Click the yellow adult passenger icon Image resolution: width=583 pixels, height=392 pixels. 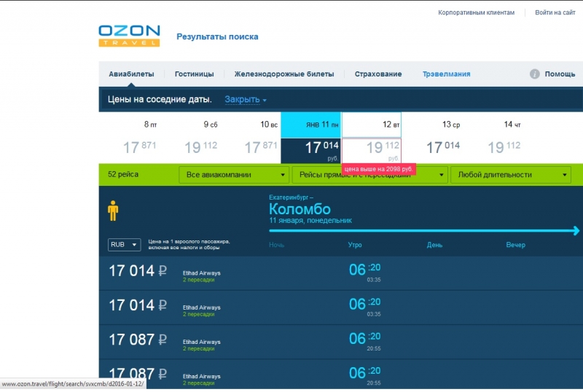click(113, 211)
